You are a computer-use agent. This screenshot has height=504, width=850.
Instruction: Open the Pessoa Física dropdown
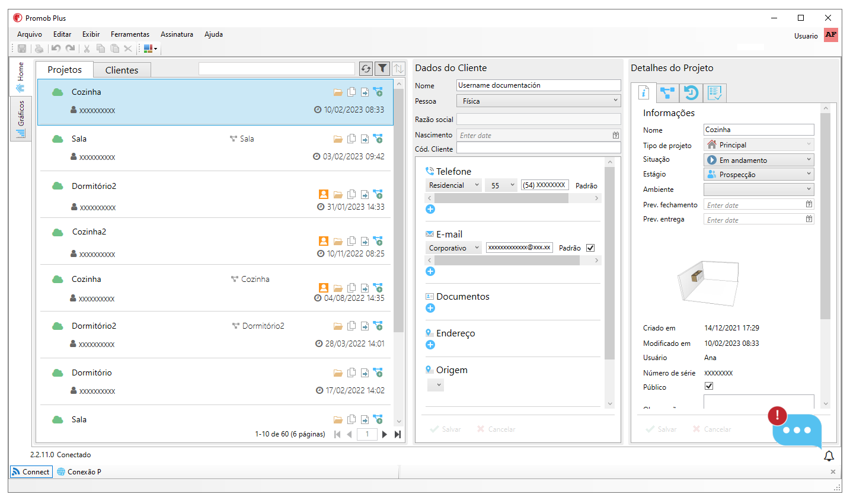coord(539,101)
